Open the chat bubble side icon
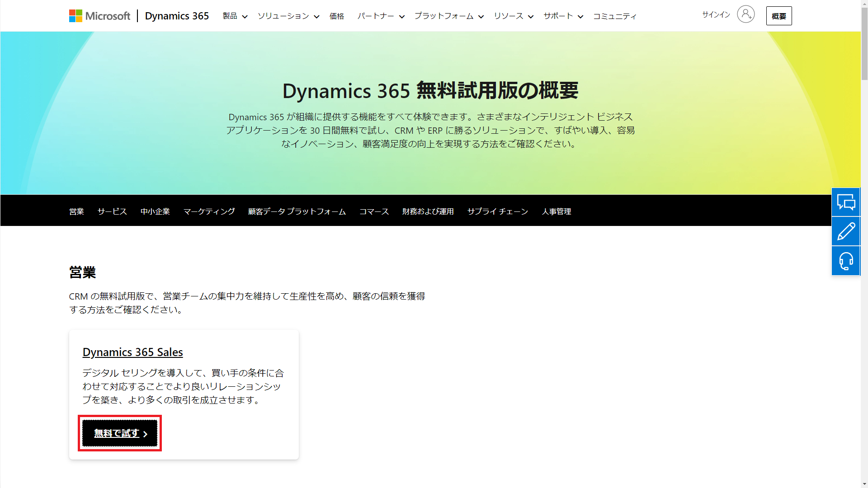 click(x=846, y=202)
